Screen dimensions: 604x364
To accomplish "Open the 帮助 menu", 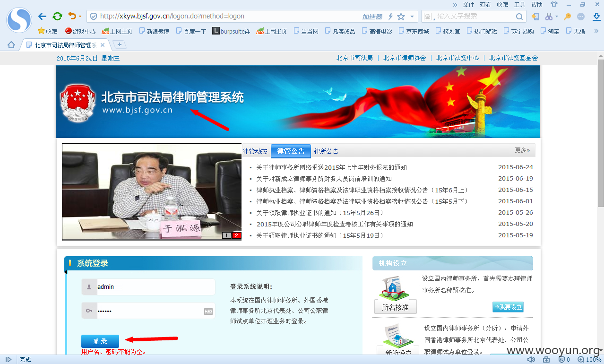I will (x=536, y=4).
